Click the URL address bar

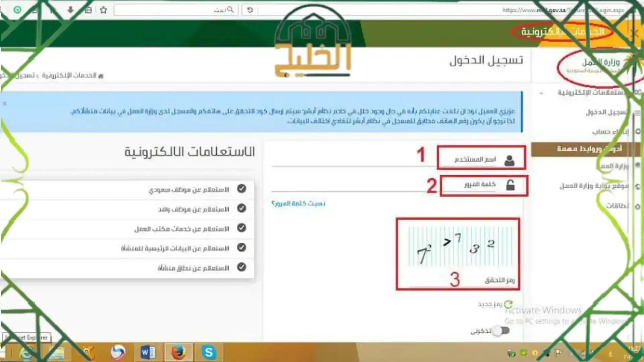point(443,10)
